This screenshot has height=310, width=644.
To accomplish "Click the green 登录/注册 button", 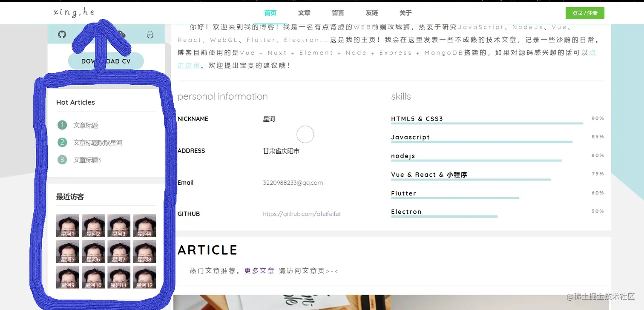I will tap(585, 13).
